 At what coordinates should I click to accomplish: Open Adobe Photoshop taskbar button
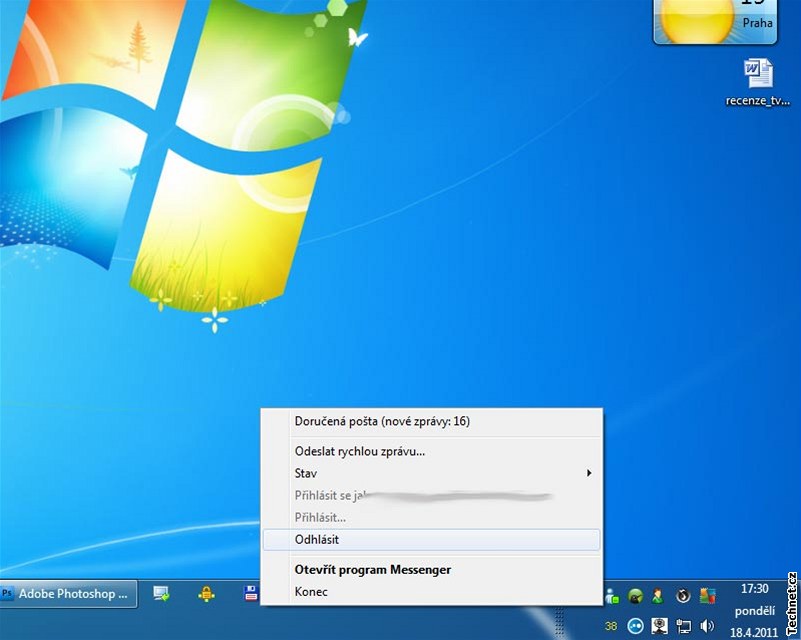[68, 594]
